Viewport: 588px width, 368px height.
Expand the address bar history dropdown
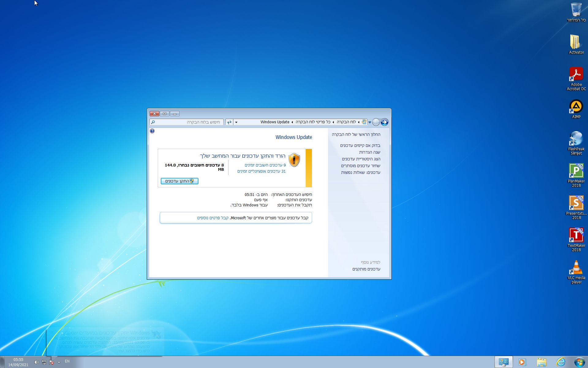click(x=236, y=122)
